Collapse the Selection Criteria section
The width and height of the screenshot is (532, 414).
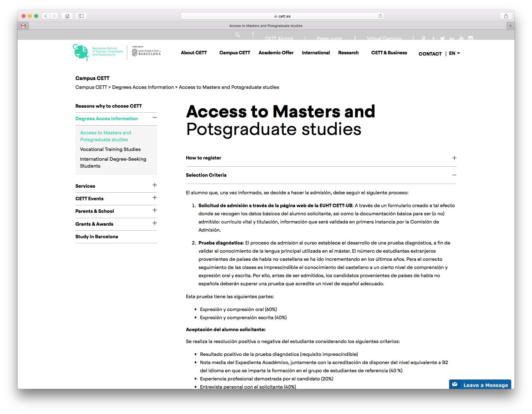(454, 175)
